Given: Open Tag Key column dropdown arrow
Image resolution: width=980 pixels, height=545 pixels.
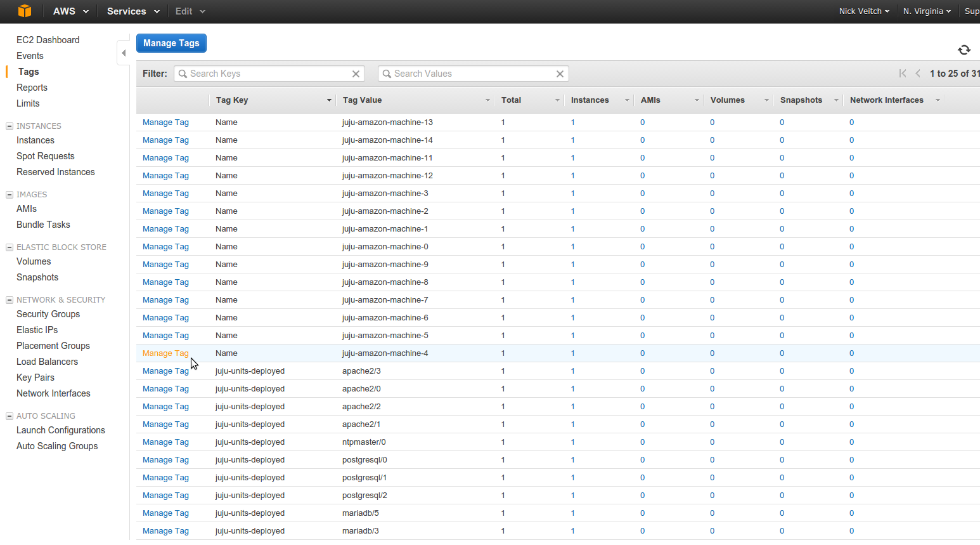Looking at the screenshot, I should tap(329, 100).
